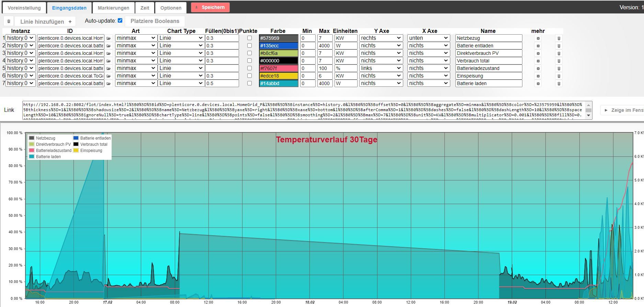Open Chart Type dropdown for Direktverbrauch PV

(x=181, y=53)
